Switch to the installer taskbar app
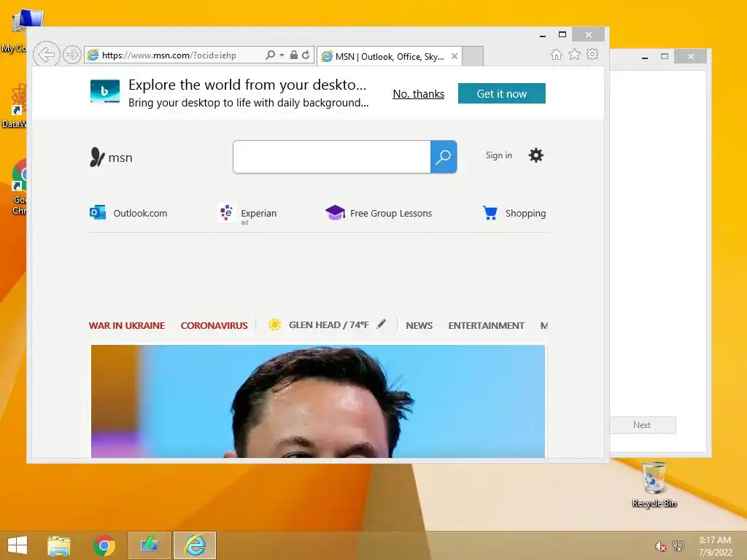 (x=149, y=545)
